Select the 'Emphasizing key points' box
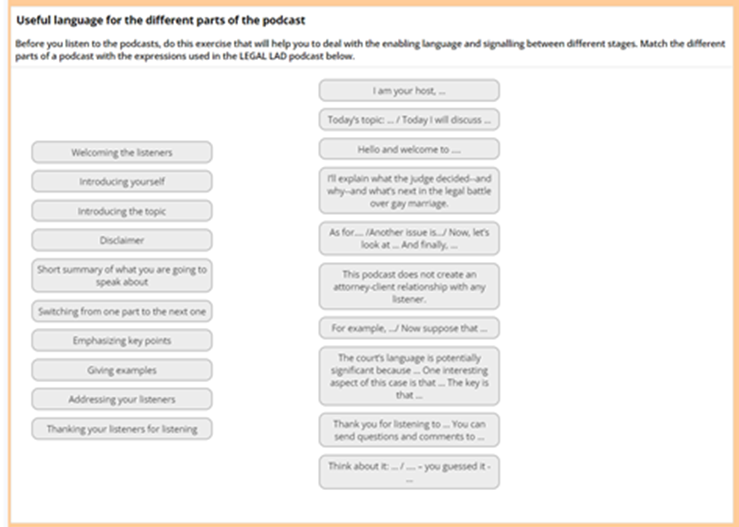739x527 pixels. (122, 340)
